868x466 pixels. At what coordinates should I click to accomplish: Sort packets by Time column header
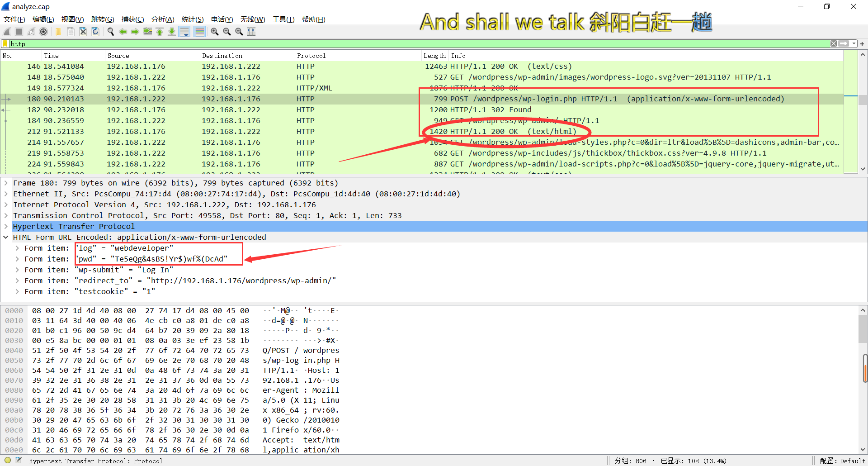click(73, 56)
